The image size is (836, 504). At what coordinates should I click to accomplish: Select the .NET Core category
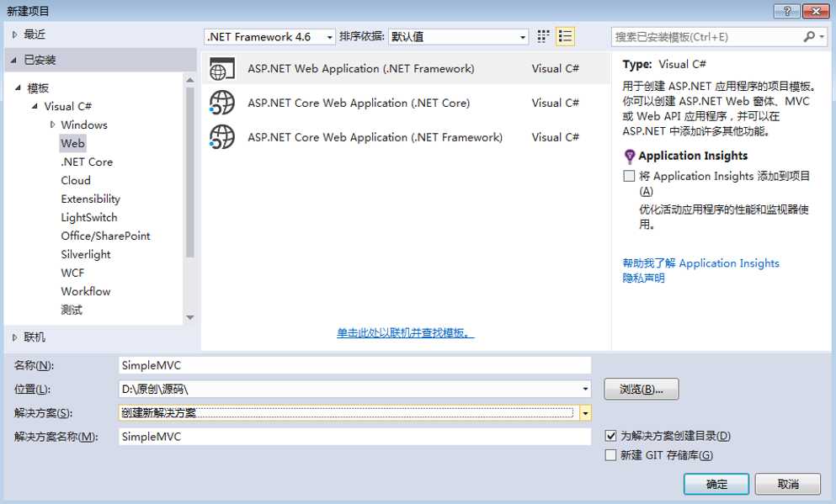coord(87,162)
